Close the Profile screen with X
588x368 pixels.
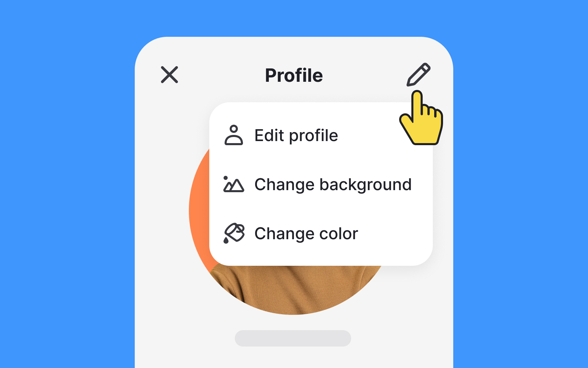[x=169, y=75]
